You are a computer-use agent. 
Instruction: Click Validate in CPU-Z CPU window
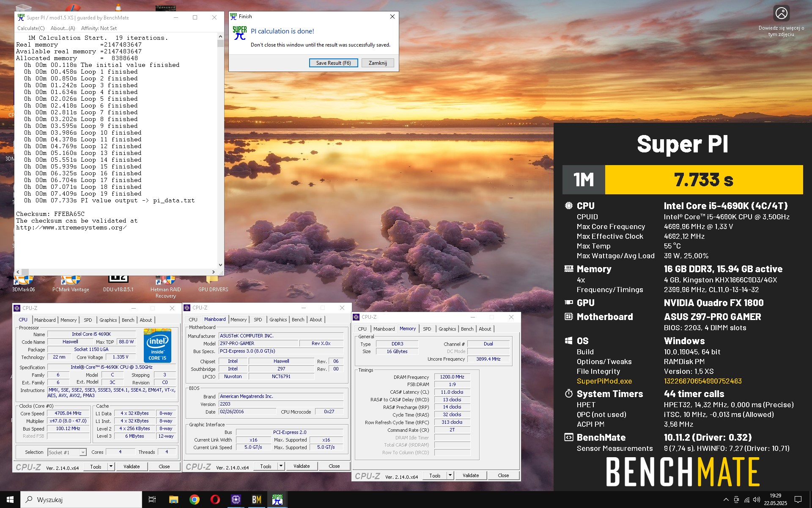click(132, 467)
